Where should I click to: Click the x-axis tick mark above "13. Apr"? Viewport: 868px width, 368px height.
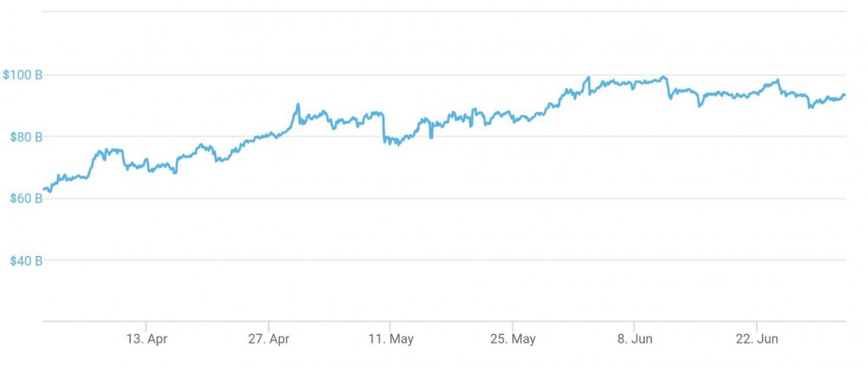click(x=147, y=325)
